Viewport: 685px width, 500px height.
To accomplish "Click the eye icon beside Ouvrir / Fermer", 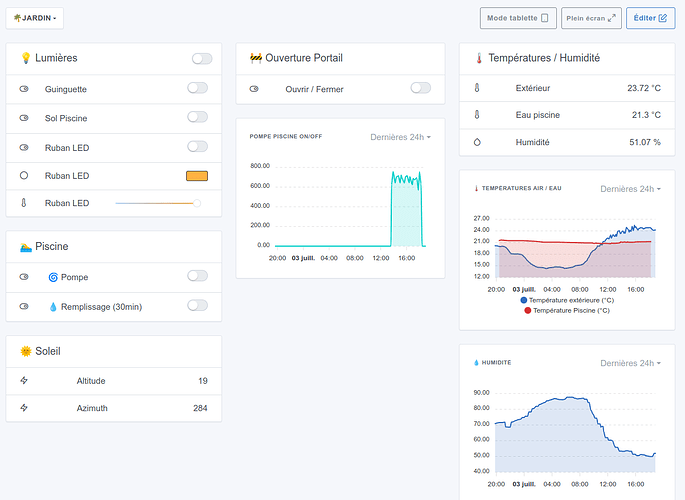I will (x=254, y=89).
